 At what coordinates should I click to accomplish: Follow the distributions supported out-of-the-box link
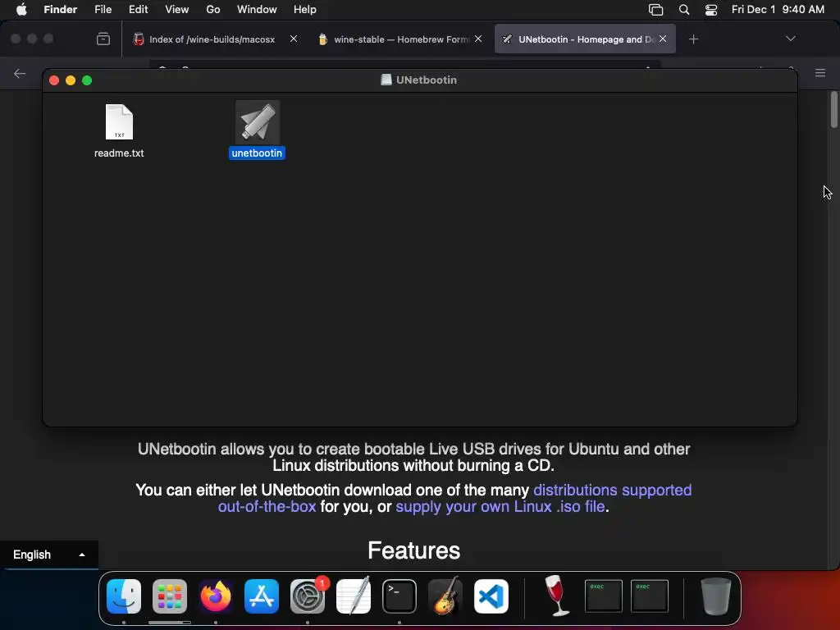click(454, 498)
